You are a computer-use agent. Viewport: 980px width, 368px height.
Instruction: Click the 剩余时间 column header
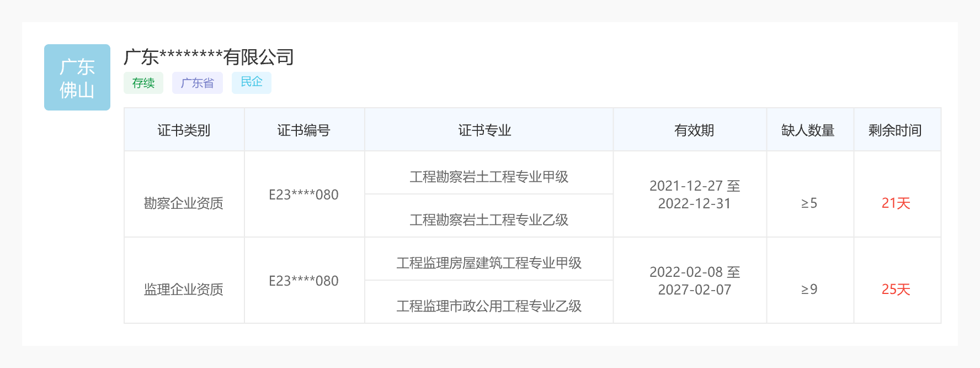click(x=895, y=130)
